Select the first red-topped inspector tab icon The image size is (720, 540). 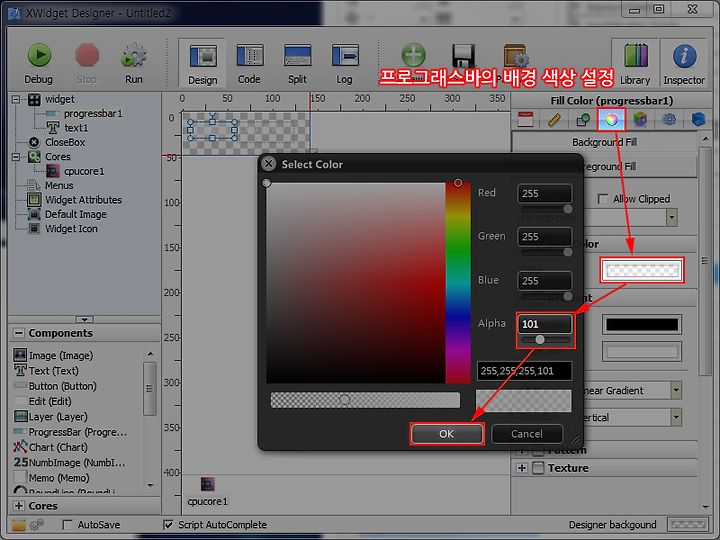click(525, 119)
